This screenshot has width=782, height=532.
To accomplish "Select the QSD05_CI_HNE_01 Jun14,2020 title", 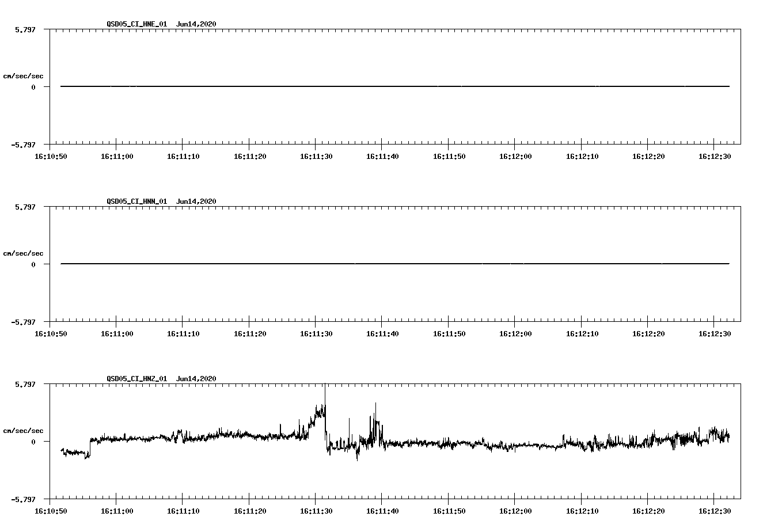I will tap(161, 24).
